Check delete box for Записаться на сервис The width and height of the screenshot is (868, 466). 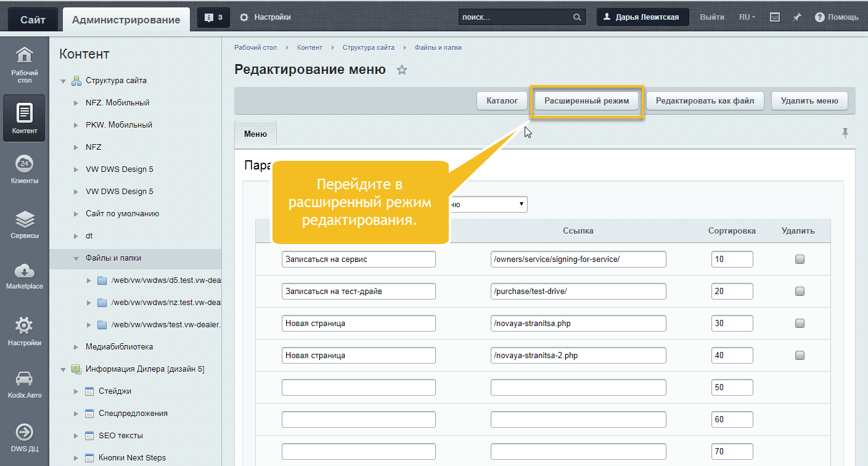800,260
